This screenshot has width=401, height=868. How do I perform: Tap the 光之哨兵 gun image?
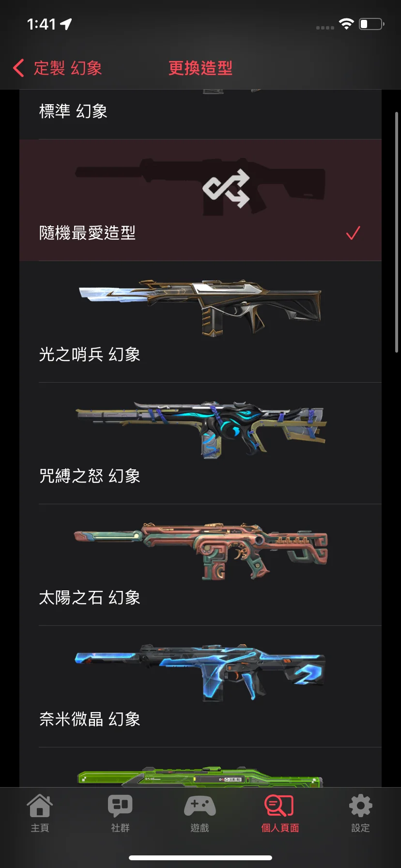coord(200,308)
